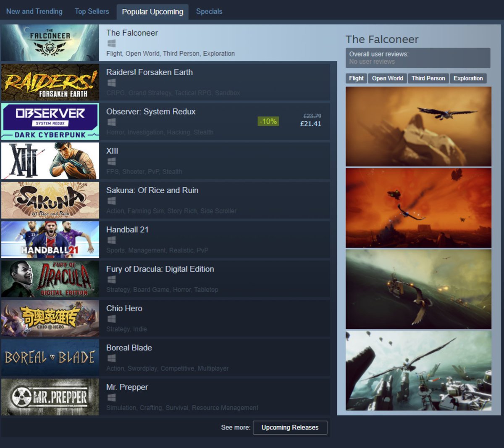Image resolution: width=504 pixels, height=448 pixels.
Task: Open Observer System Redux capsule image
Action: (x=50, y=121)
